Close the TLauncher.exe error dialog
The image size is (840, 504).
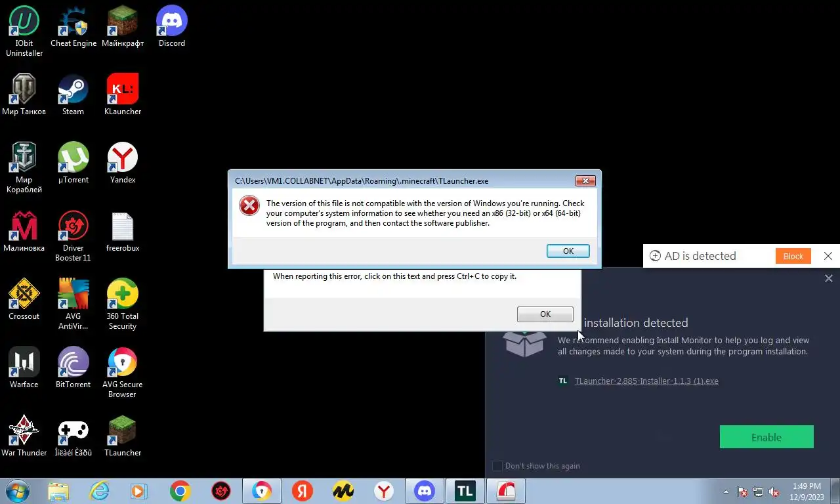(x=585, y=180)
